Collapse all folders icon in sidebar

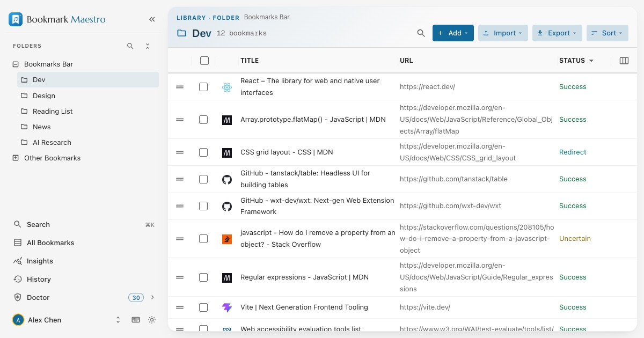coord(148,46)
